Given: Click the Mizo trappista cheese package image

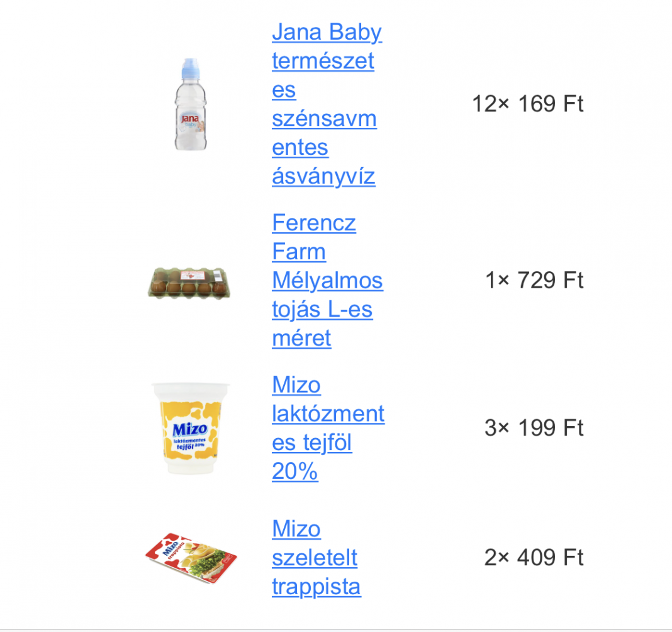Looking at the screenshot, I should (x=191, y=558).
